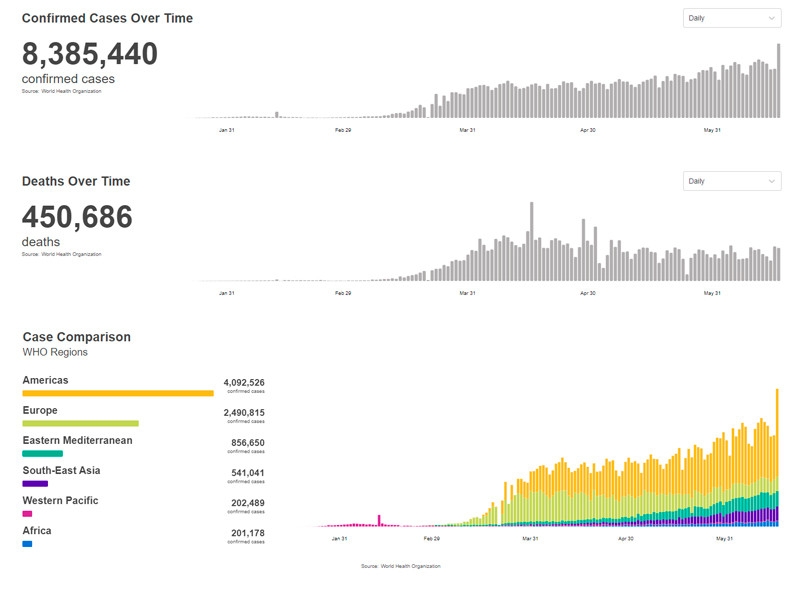Open the Daily dropdown for Confirmed Cases
This screenshot has height=600, width=800.
coord(732,18)
